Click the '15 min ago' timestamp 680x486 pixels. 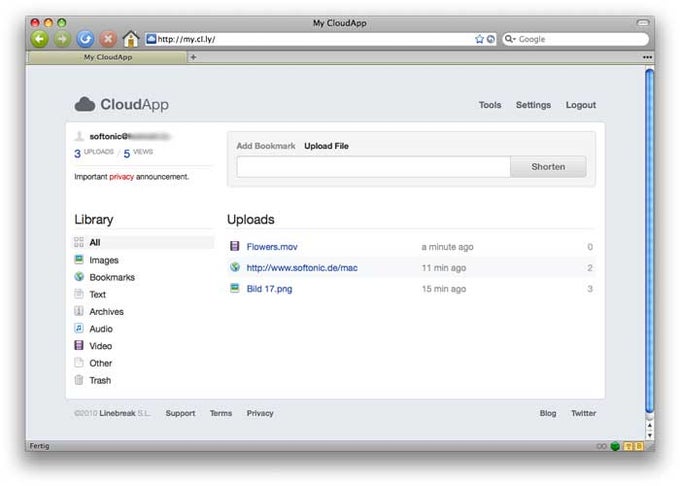[x=444, y=289]
